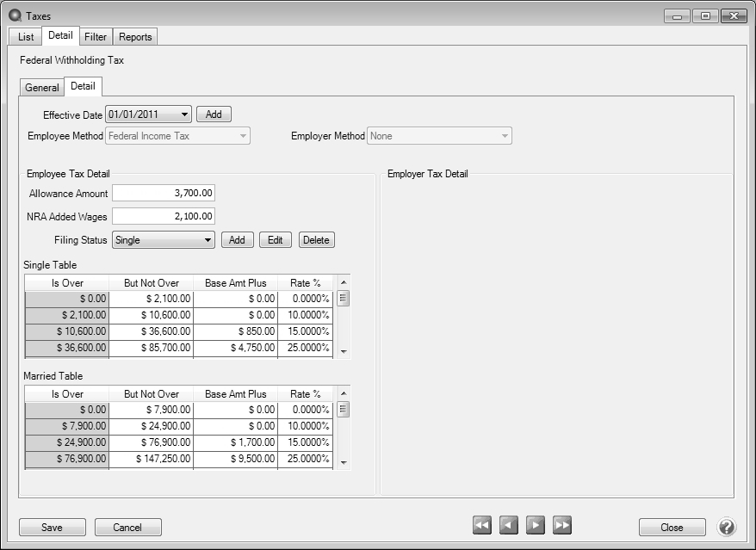This screenshot has height=550, width=756.
Task: Switch to the List tab
Action: (x=26, y=37)
